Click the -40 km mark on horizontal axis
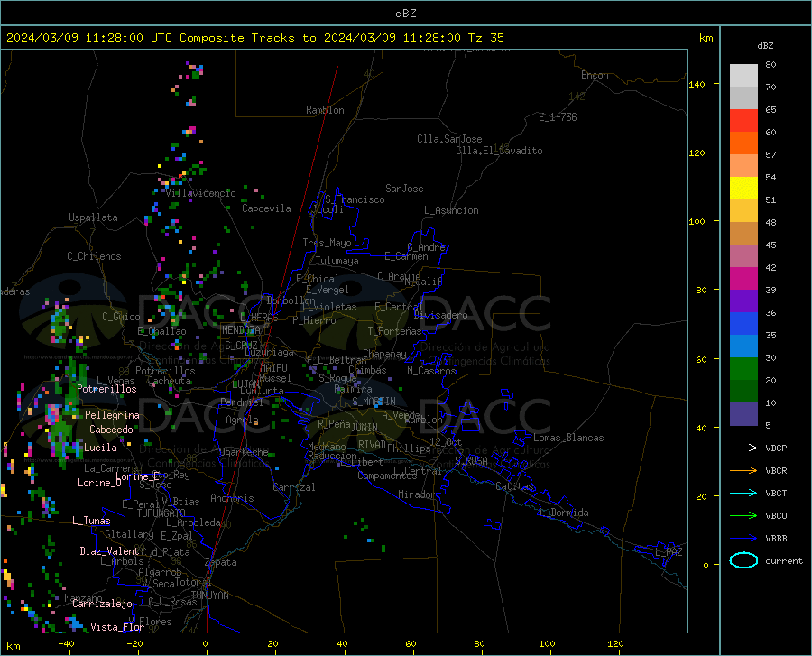 click(66, 644)
